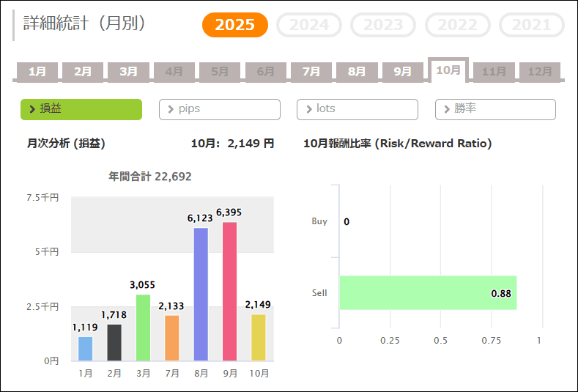Viewport: 578px width, 392px height.
Task: Click the yellow 10月 bar showing 2,149
Action: tap(259, 338)
